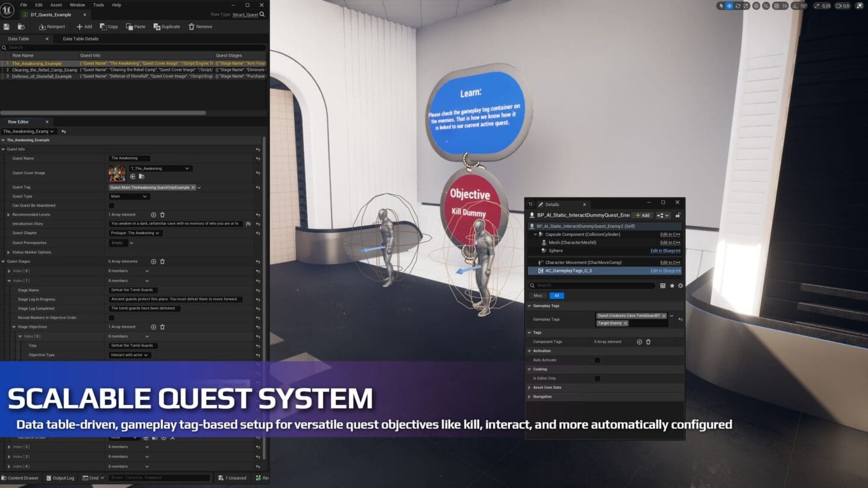Toggle Is Editor Only checkbox
This screenshot has height=488, width=868.
(597, 378)
